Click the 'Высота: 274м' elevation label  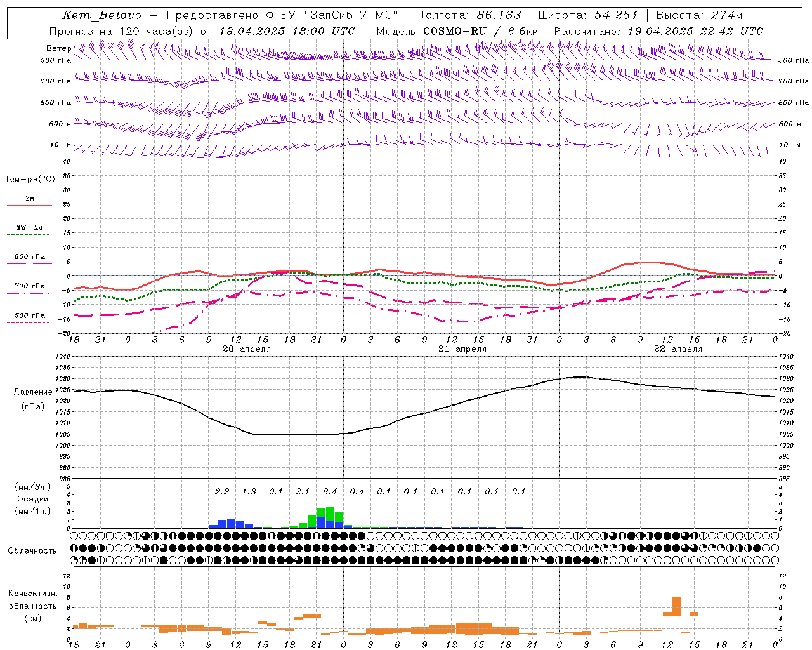(x=699, y=15)
